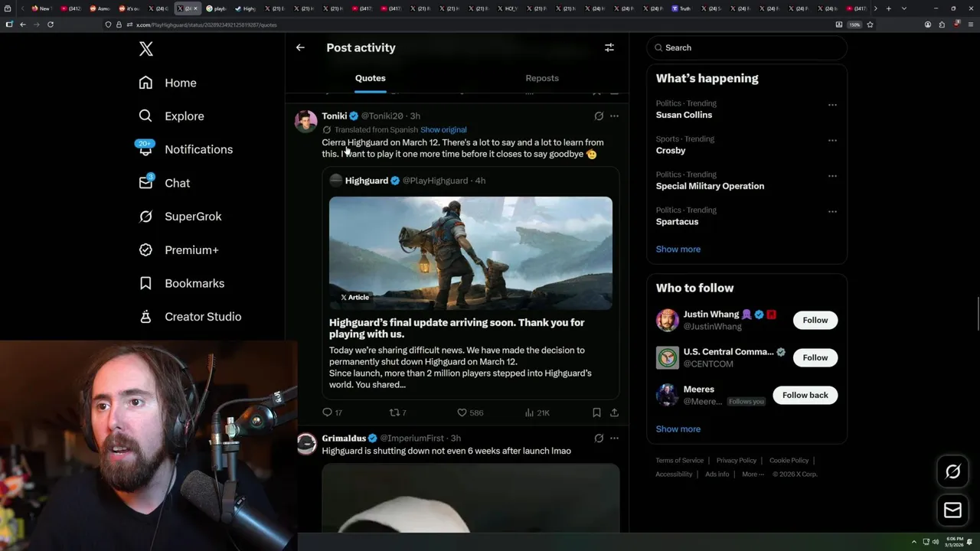Open Premium+ from the sidebar
This screenshot has width=980, height=551.
click(178, 250)
